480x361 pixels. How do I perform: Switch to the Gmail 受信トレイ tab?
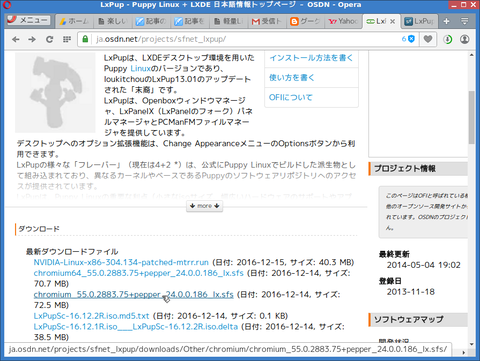point(267,21)
